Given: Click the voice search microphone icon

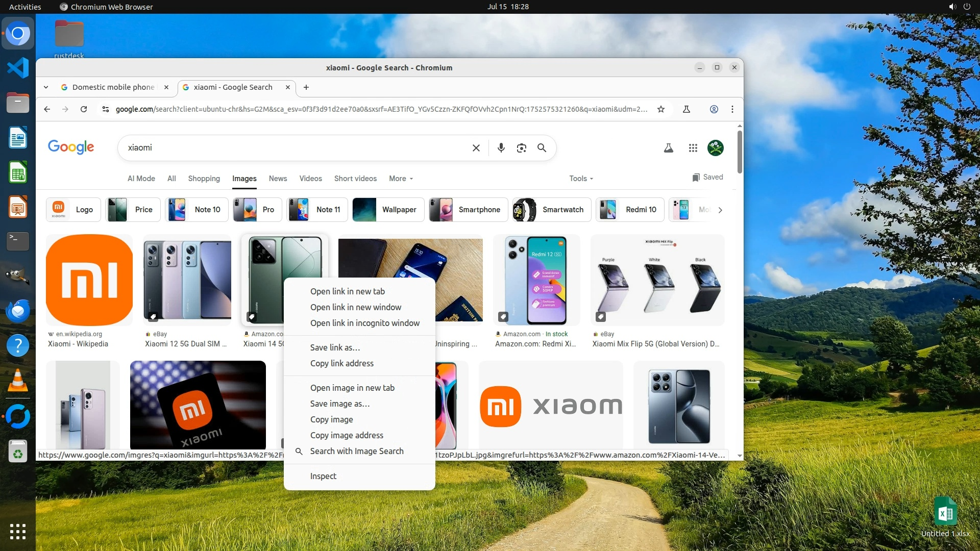Looking at the screenshot, I should point(501,148).
